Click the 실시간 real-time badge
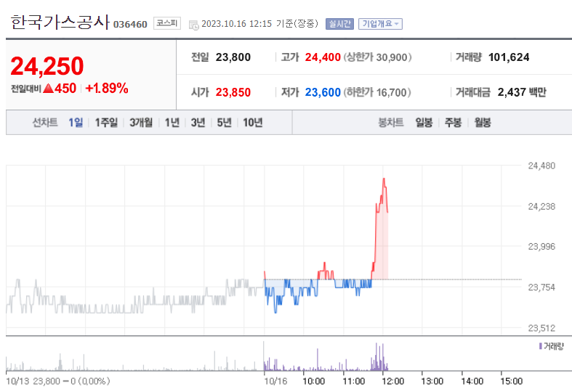572x392 pixels. pos(339,24)
